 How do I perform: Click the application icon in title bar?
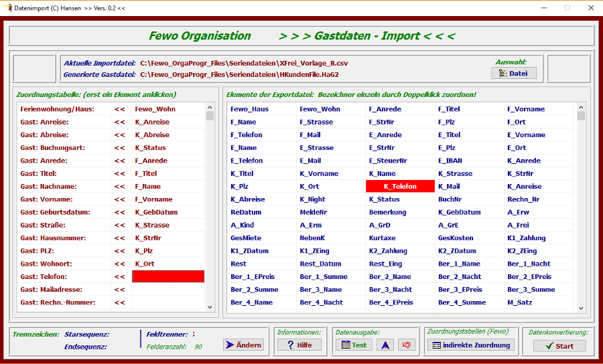pyautogui.click(x=7, y=7)
